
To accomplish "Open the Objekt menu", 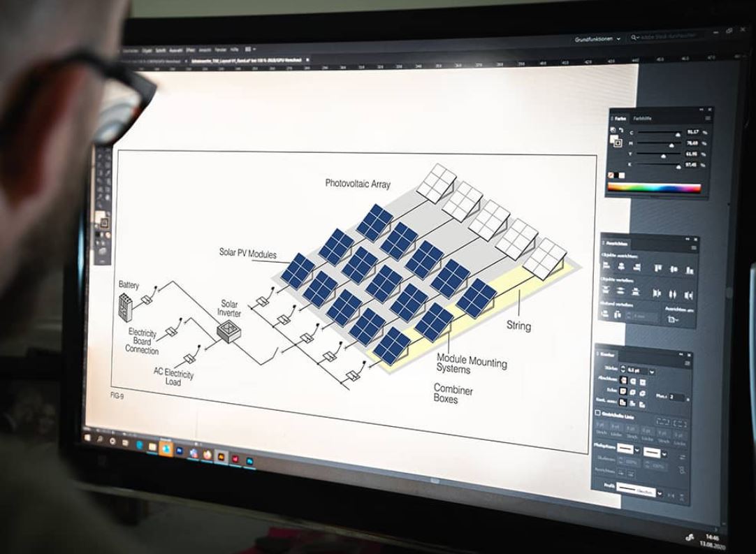I will 147,50.
